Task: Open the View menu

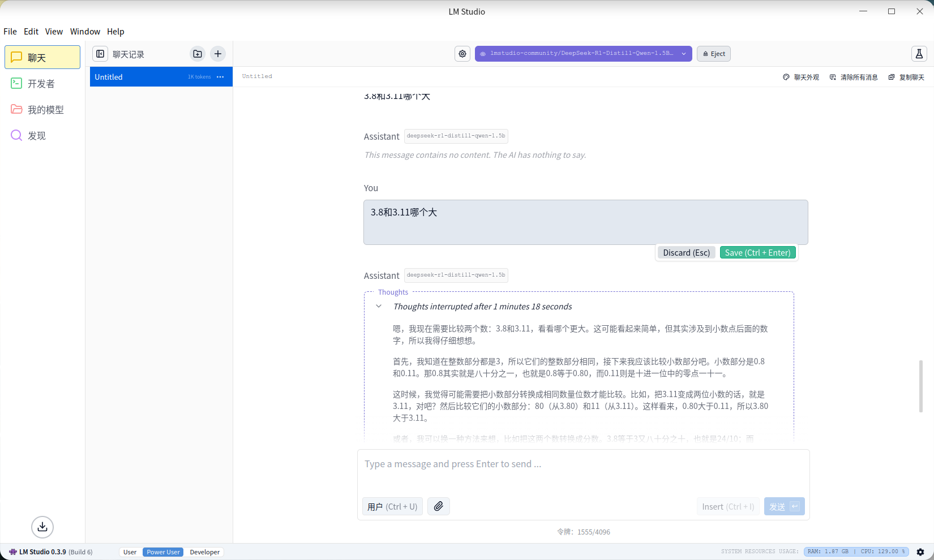Action: [54, 32]
